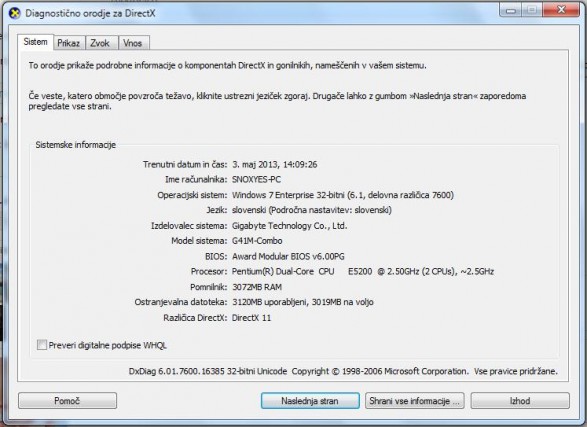587x427 pixels.
Task: Click the Sistem tab
Action: coord(35,42)
